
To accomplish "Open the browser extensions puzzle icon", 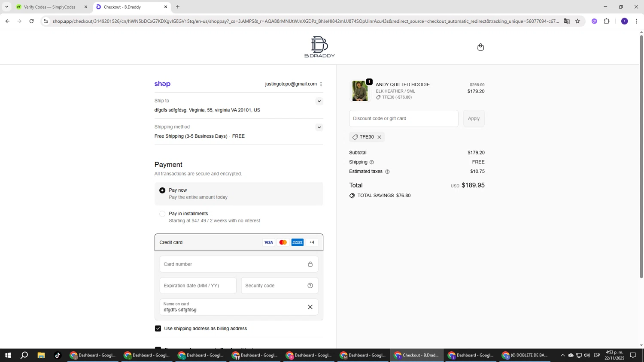I will click(607, 21).
